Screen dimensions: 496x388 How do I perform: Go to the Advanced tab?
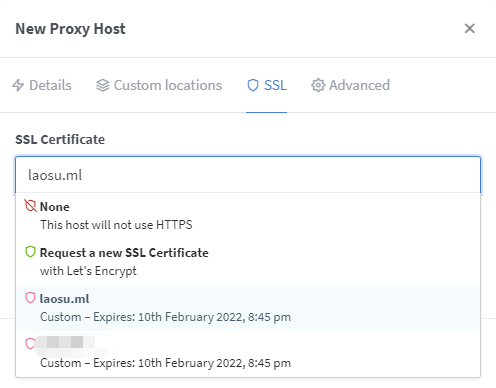350,85
